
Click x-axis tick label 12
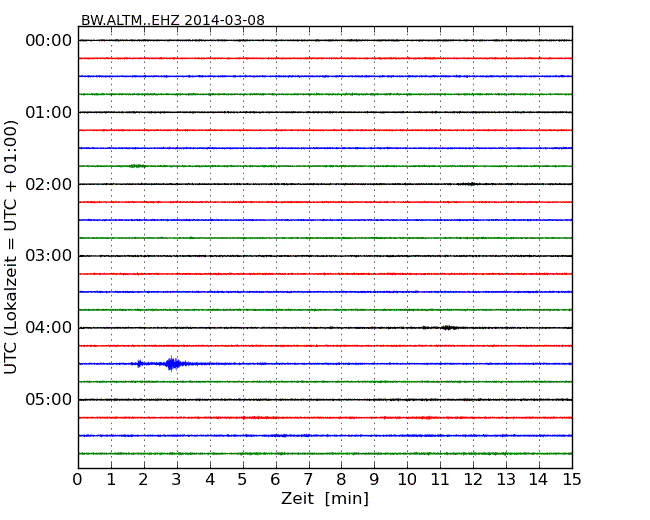(x=473, y=479)
